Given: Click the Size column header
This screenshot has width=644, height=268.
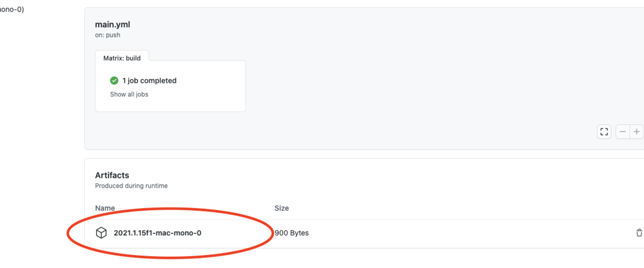Looking at the screenshot, I should (282, 208).
